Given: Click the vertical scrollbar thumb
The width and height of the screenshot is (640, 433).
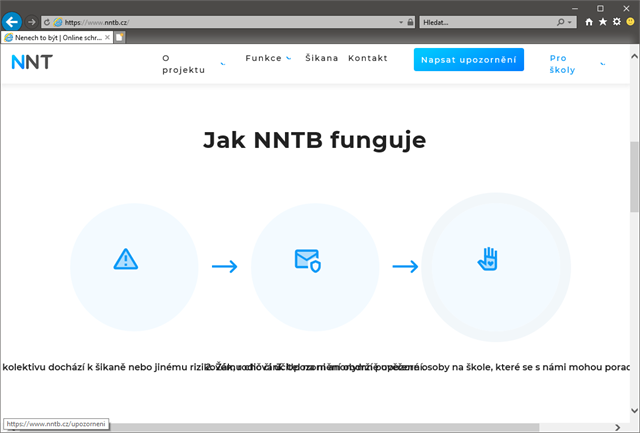Looking at the screenshot, I should point(634,176).
